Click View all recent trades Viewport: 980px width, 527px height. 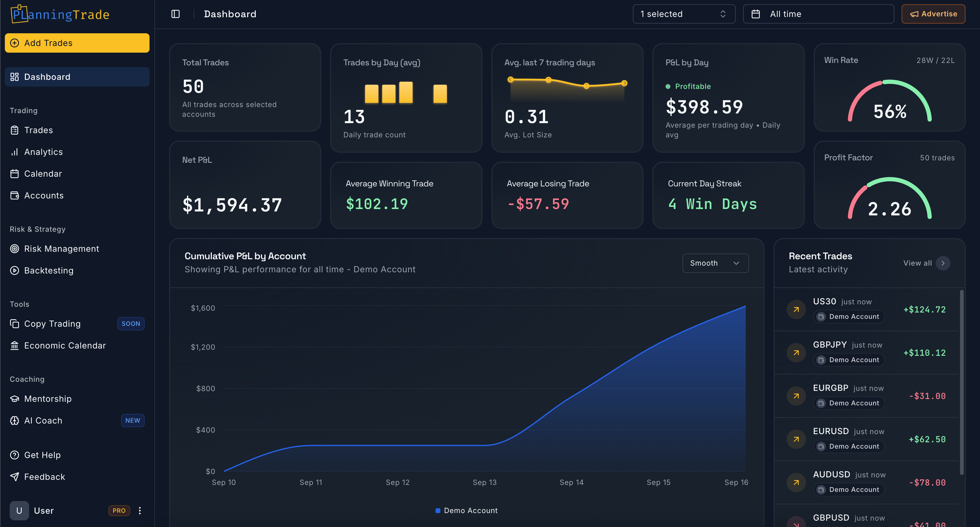pos(927,263)
